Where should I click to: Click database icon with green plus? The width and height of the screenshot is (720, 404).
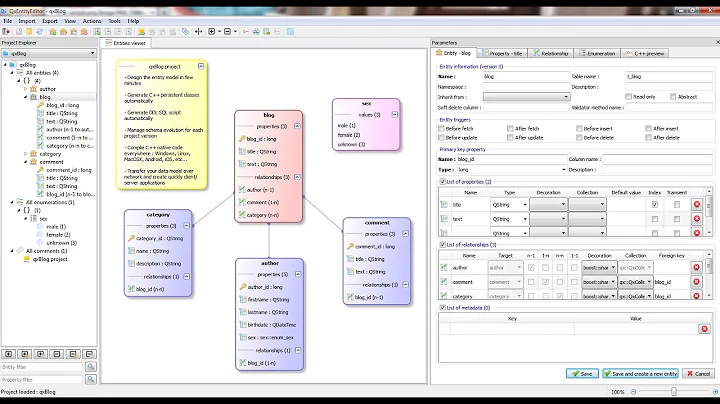point(267,32)
